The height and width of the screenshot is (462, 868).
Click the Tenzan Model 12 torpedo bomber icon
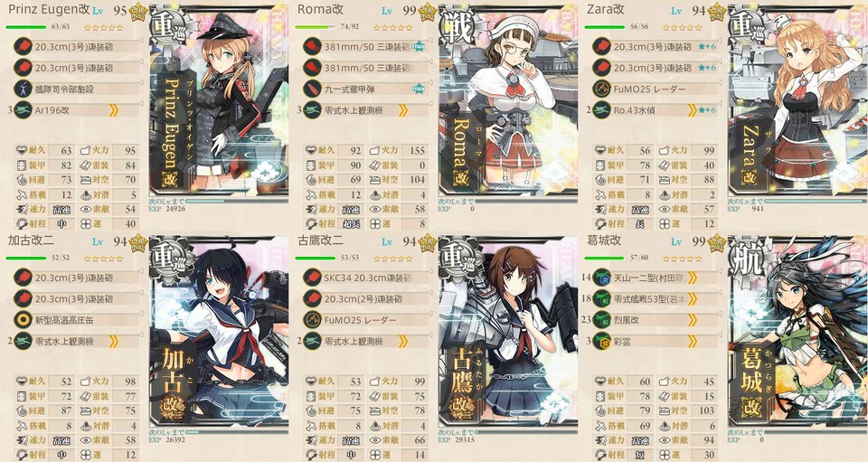click(602, 278)
